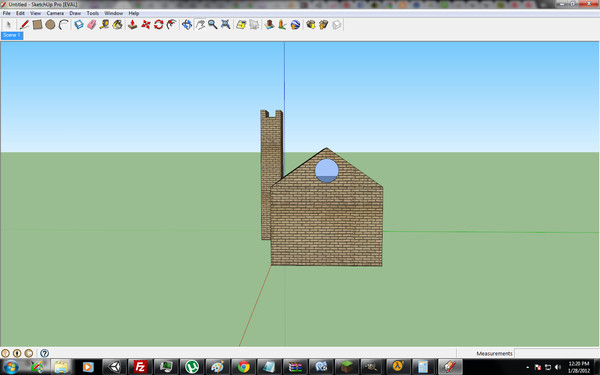Click the Add Location icon
Viewport: 600px width, 375px height.
pyautogui.click(x=241, y=25)
